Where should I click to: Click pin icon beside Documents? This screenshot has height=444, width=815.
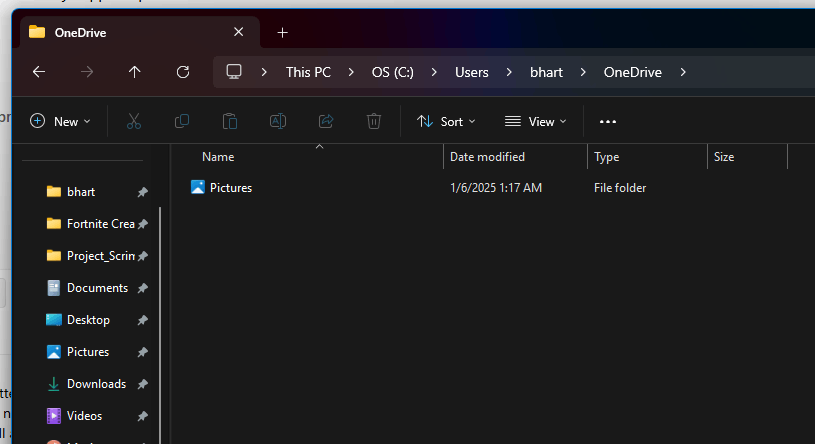point(142,289)
